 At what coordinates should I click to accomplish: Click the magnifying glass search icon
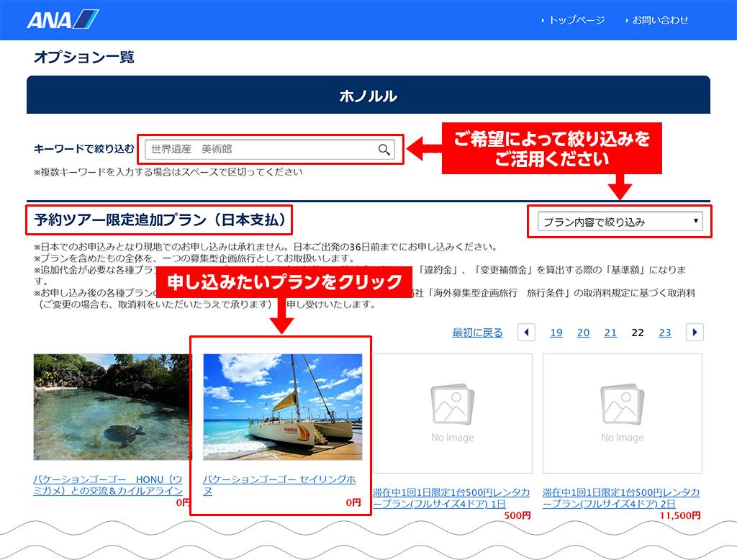pos(384,150)
